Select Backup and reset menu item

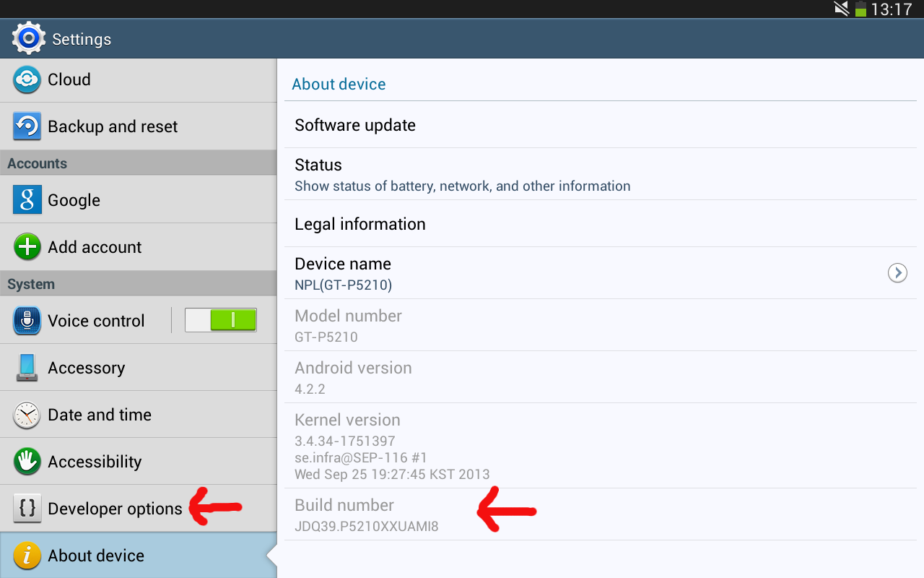(x=139, y=126)
